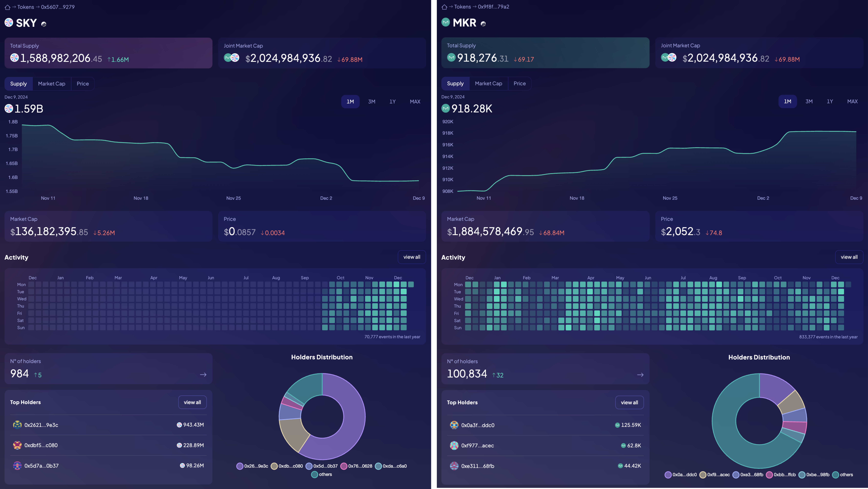
Task: Click the home icon in MKR breadcrumb
Action: [x=444, y=7]
